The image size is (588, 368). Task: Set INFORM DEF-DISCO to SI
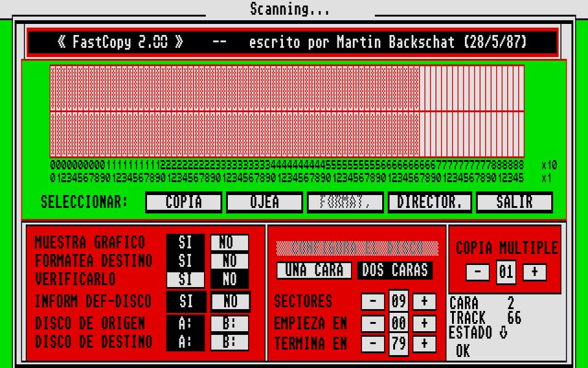186,302
